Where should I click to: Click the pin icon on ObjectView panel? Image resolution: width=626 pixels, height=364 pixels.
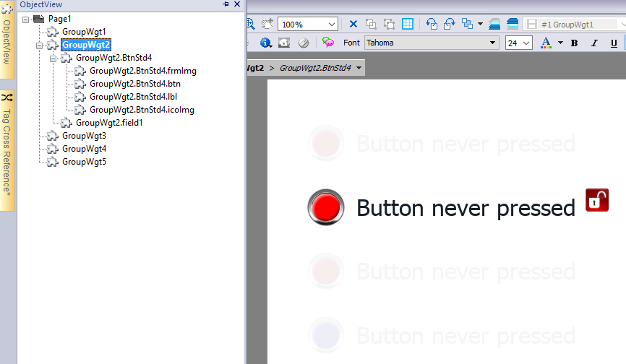226,4
